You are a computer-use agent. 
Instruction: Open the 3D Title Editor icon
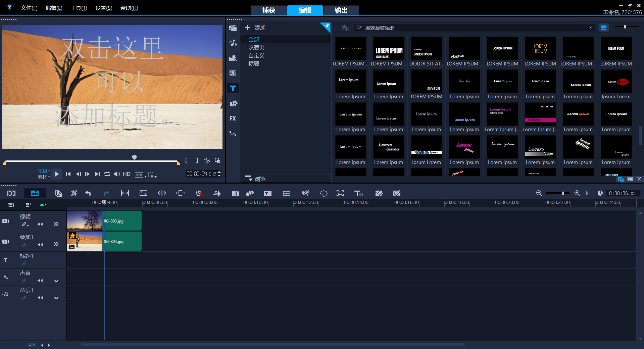(358, 193)
